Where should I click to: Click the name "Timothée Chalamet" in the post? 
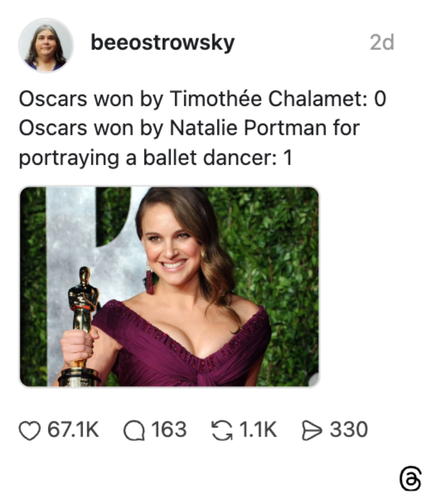tap(268, 99)
